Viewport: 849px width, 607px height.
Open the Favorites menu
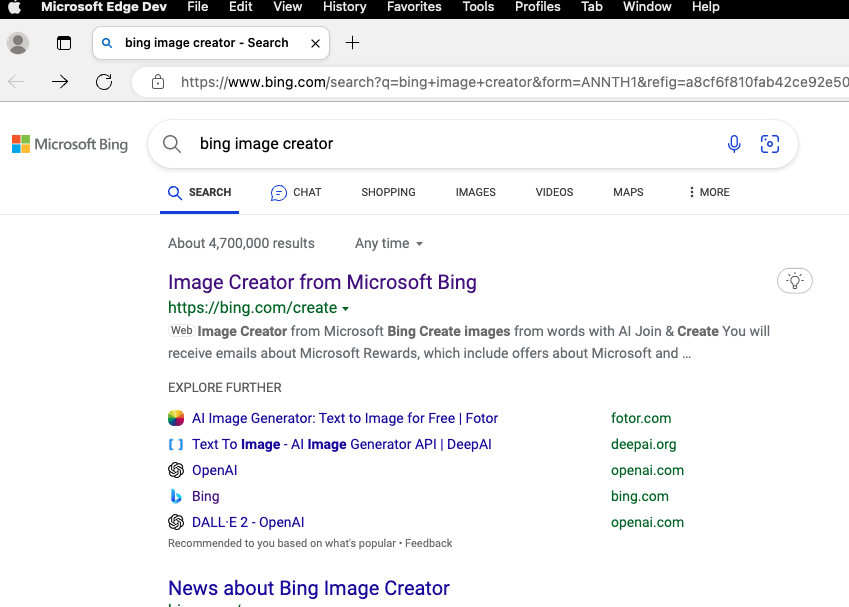(x=414, y=7)
